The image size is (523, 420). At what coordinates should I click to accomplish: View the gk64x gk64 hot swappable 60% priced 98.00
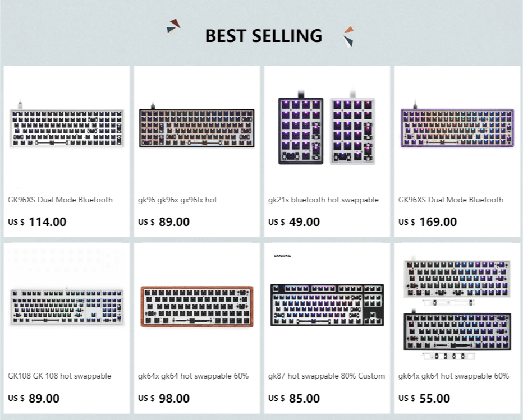(x=194, y=376)
